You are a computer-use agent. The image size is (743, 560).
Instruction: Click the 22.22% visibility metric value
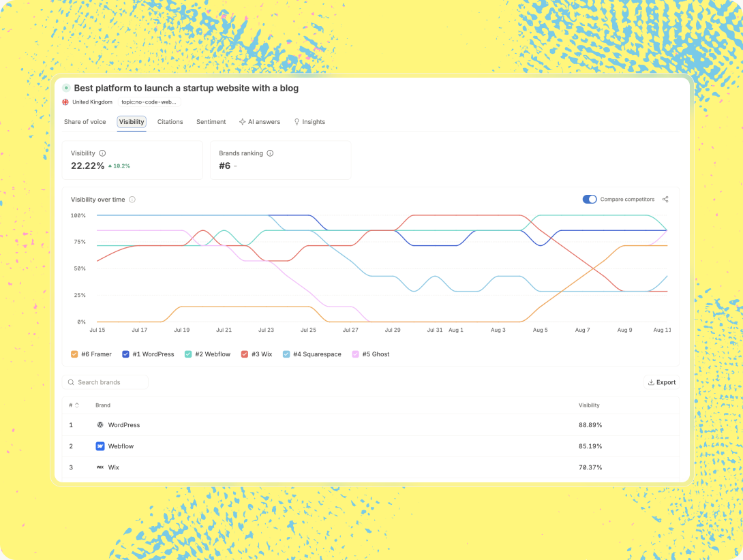88,166
